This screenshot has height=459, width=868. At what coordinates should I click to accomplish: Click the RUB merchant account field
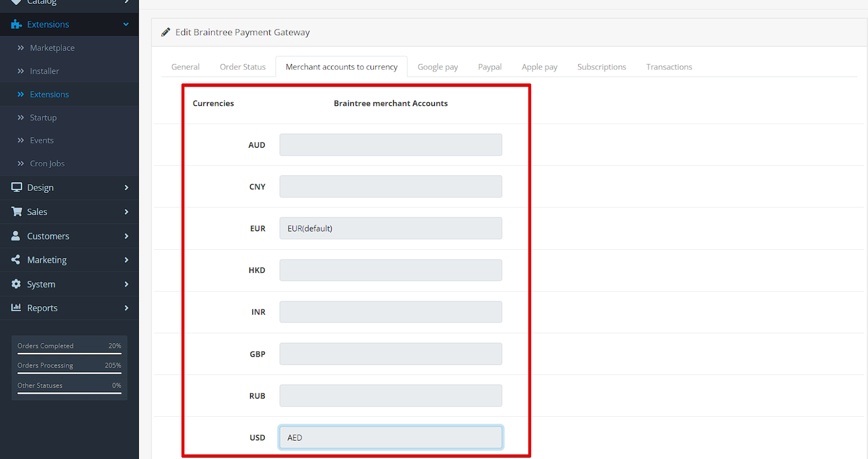pos(391,396)
